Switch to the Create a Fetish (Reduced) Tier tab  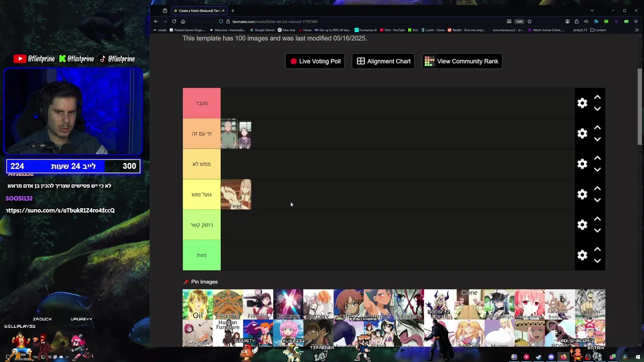point(199,11)
